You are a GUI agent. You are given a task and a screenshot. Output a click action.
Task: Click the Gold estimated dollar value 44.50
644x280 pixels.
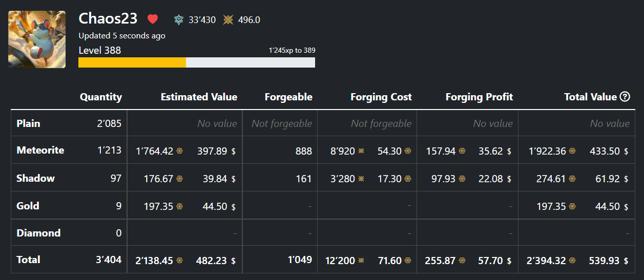coord(216,206)
